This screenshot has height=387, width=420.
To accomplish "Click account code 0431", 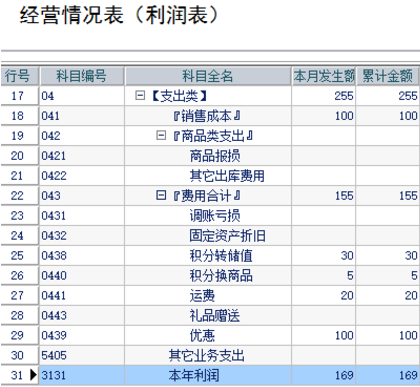I will 54,216.
